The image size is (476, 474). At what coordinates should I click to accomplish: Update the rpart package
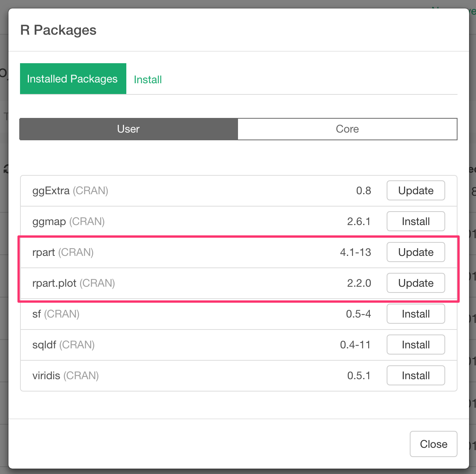coord(416,252)
